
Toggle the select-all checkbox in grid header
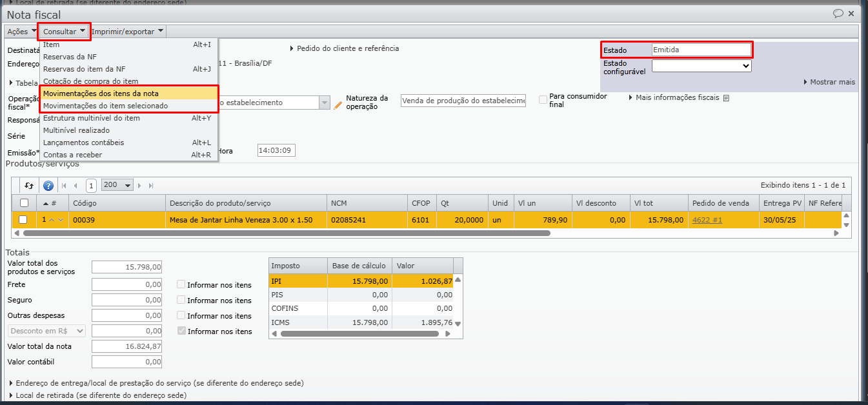pos(24,203)
